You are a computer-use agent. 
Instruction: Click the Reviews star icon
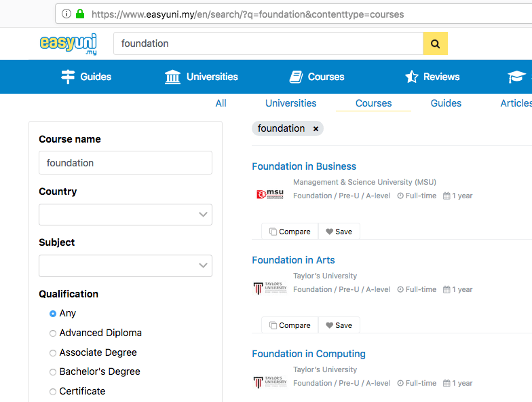[411, 77]
